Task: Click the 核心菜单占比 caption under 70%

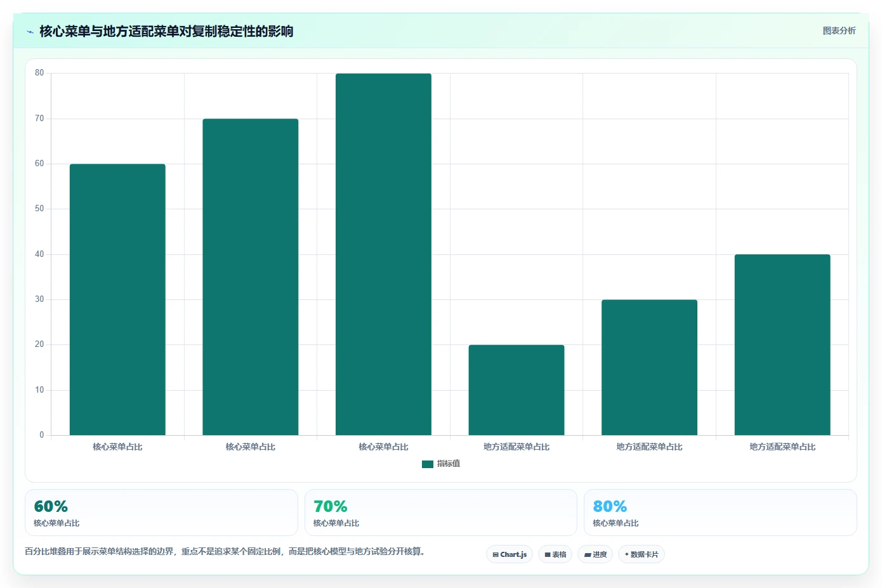Action: click(x=336, y=523)
